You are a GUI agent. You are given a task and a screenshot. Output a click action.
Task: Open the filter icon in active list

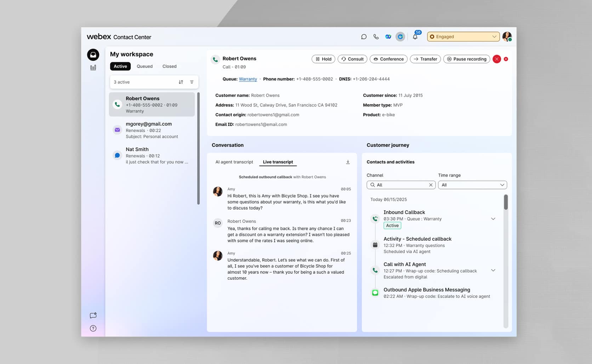(x=192, y=82)
